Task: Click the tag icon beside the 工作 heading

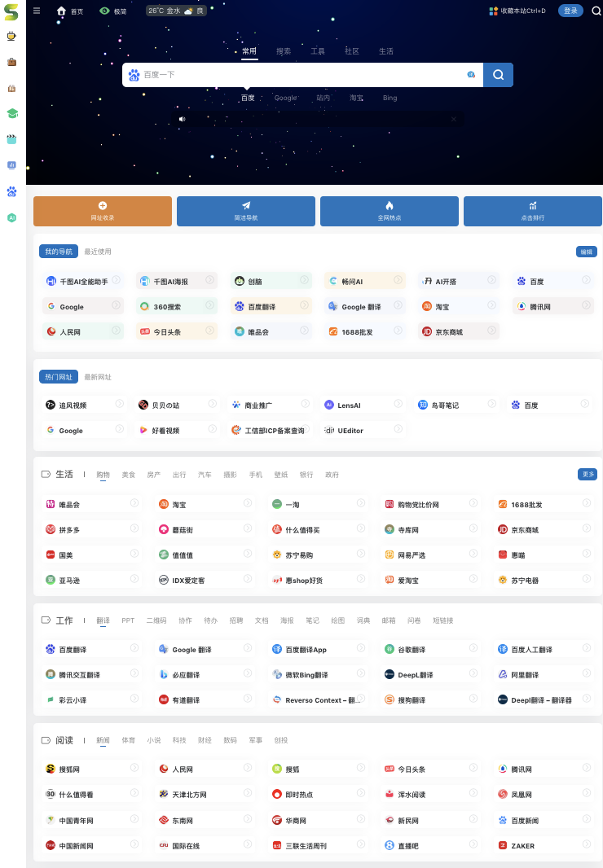Action: pyautogui.click(x=46, y=620)
